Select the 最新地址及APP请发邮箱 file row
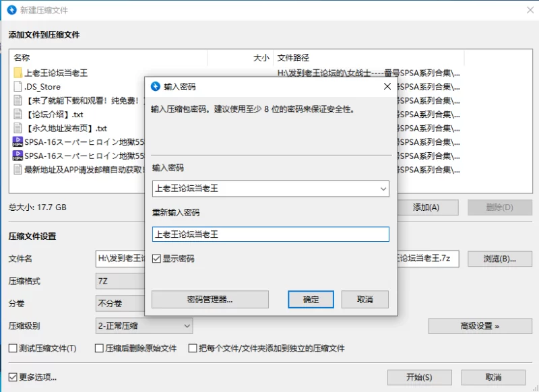This screenshot has height=392, width=539. pos(84,170)
